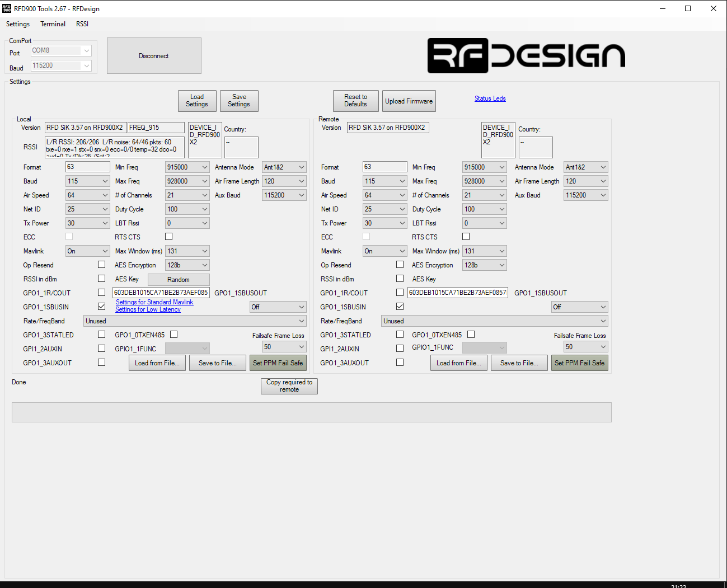Expand Local Air Speed dropdown
Image resolution: width=727 pixels, height=588 pixels.
click(88, 195)
